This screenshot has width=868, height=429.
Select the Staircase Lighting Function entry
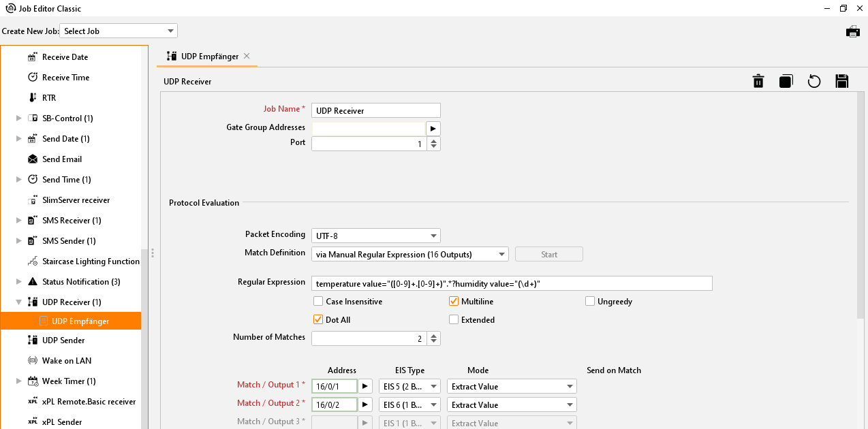tap(91, 261)
